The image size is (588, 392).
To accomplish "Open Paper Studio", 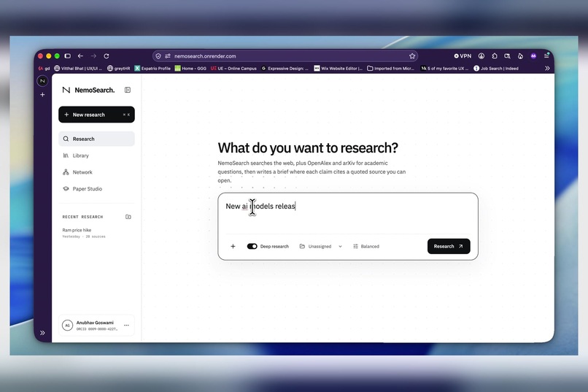I will (x=96, y=188).
